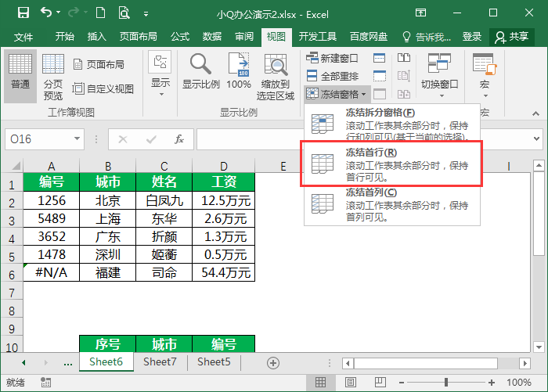548x392 pixels.
Task: Choose 冻结拆分窗格(F) from the menu
Action: coord(392,123)
